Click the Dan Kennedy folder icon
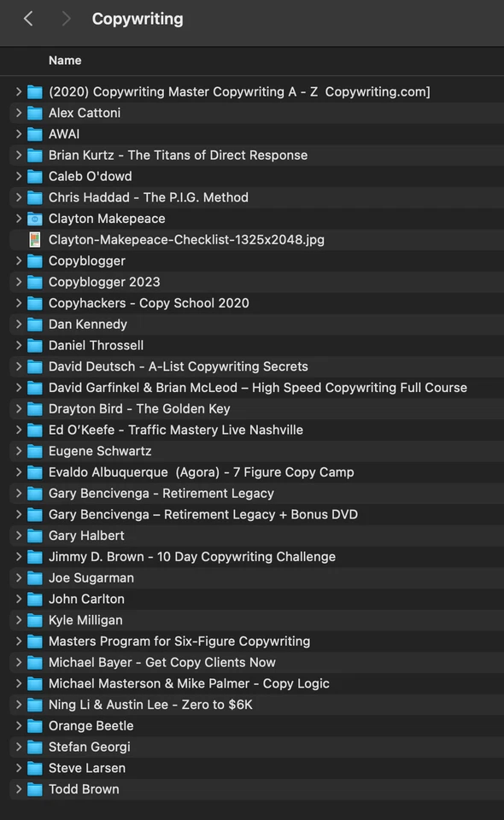Screen dimensions: 504x820 34,325
